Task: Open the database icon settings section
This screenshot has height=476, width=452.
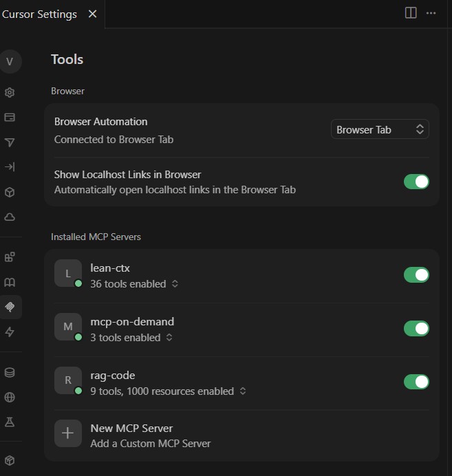Action: [x=10, y=372]
